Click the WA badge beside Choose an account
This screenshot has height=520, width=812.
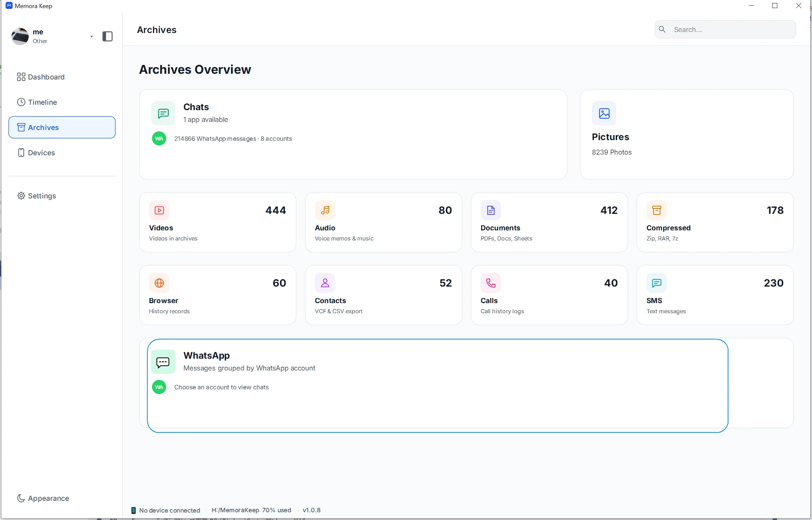coord(159,387)
